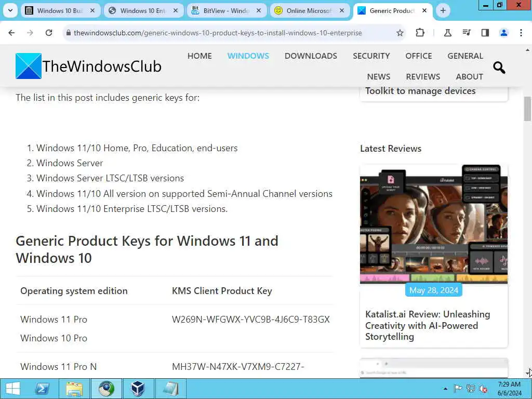Open the DOWNLOADS menu item
The width and height of the screenshot is (532, 399).
pyautogui.click(x=311, y=56)
